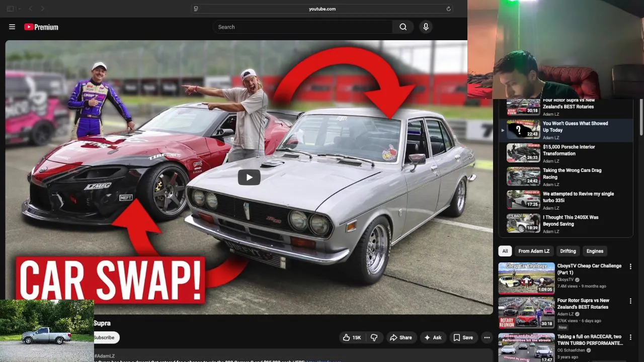Start voice search with the microphone icon
Screen dimensions: 644x362
coord(426,27)
